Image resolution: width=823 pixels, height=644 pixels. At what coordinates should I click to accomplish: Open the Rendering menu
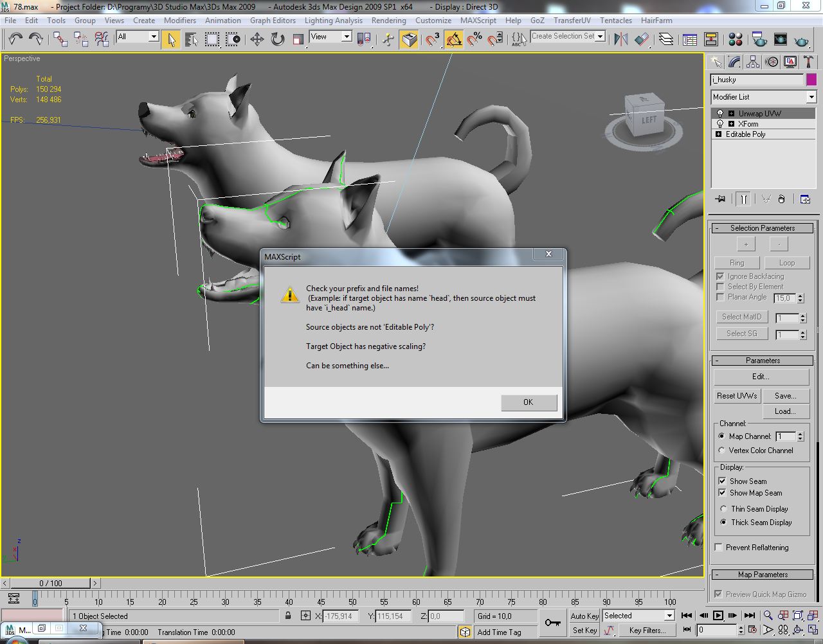coord(388,21)
